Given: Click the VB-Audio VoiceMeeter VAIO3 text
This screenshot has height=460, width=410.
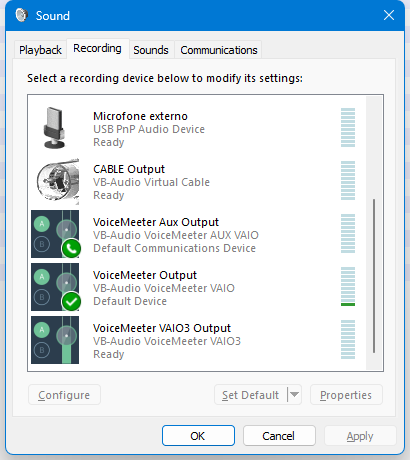Looking at the screenshot, I should pos(167,341).
